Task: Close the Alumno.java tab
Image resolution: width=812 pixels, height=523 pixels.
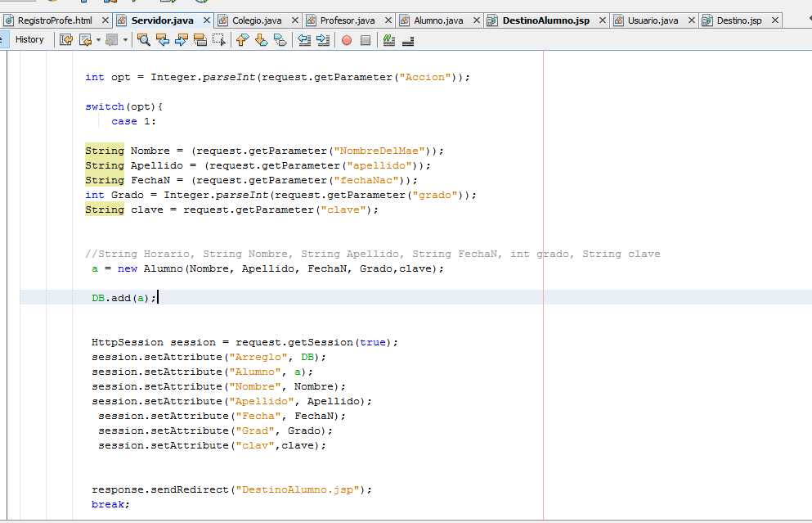Action: [477, 20]
